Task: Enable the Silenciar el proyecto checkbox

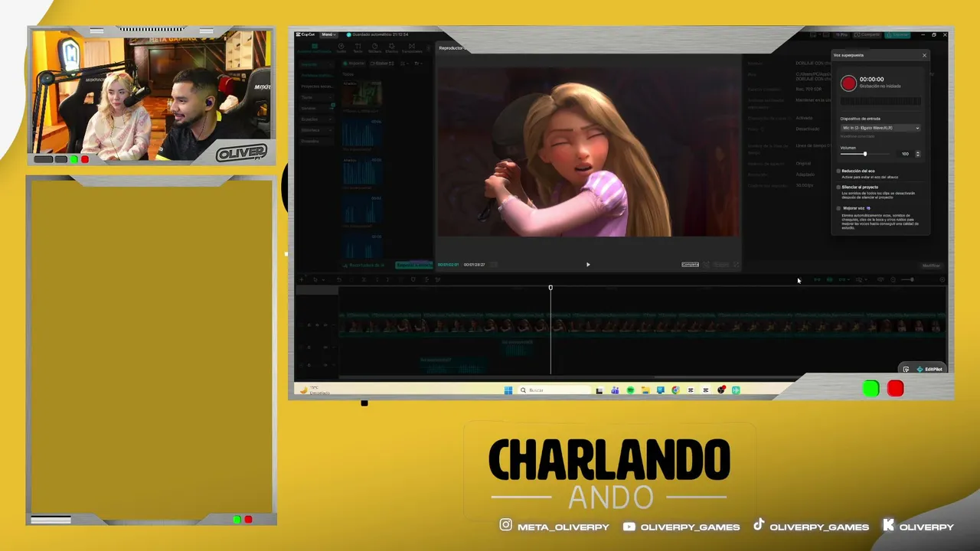Action: pyautogui.click(x=838, y=187)
